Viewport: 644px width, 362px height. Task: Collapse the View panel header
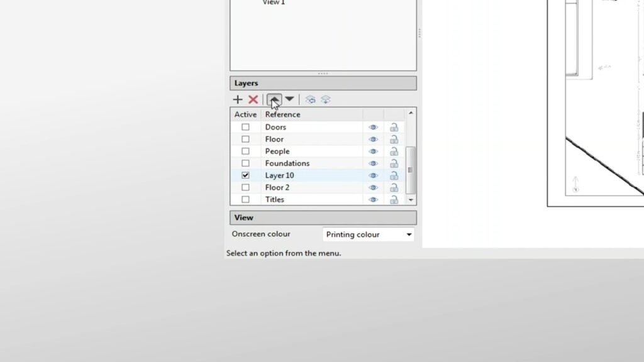pyautogui.click(x=323, y=217)
